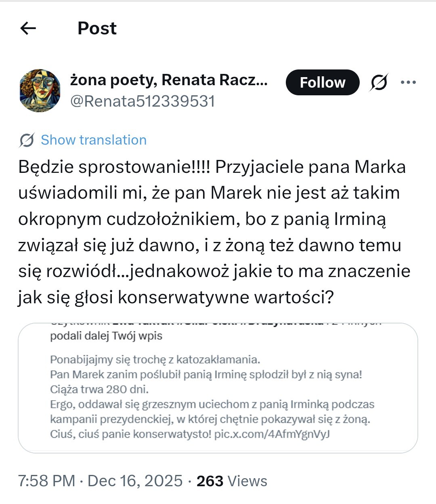Click the Dec 16, 2025 date

(x=135, y=481)
